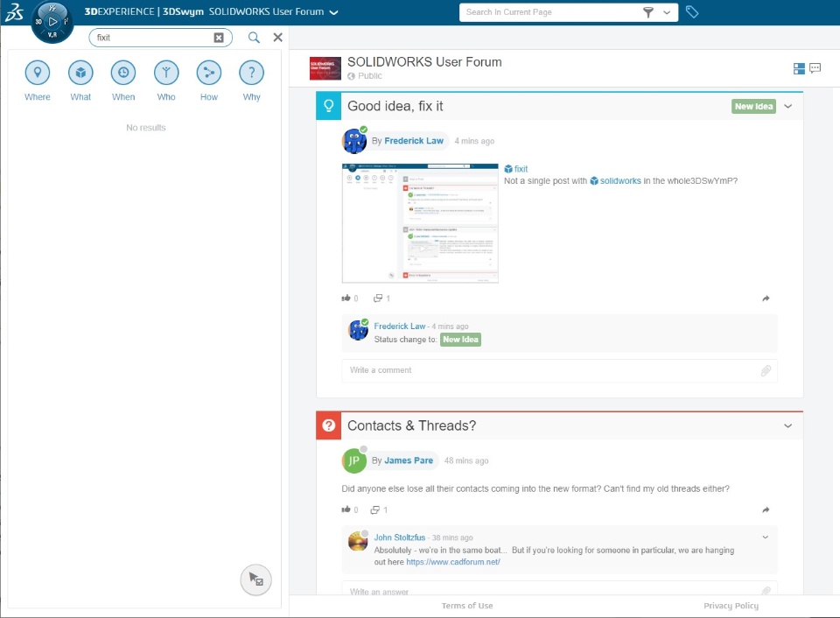Click the filter funnel in search bar
Viewport: 840px width, 618px height.
(x=648, y=12)
